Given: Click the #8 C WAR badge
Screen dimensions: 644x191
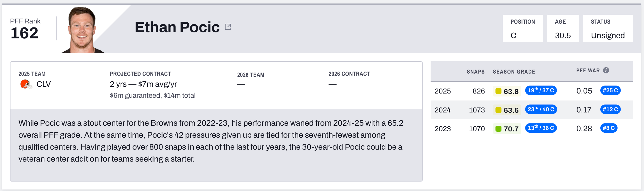Looking at the screenshot, I should pyautogui.click(x=609, y=128).
